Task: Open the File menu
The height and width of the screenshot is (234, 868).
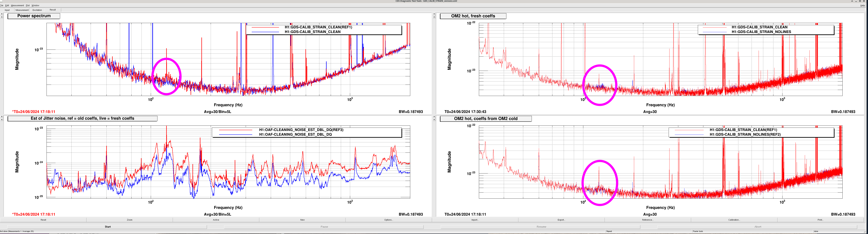Action: pyautogui.click(x=2, y=5)
